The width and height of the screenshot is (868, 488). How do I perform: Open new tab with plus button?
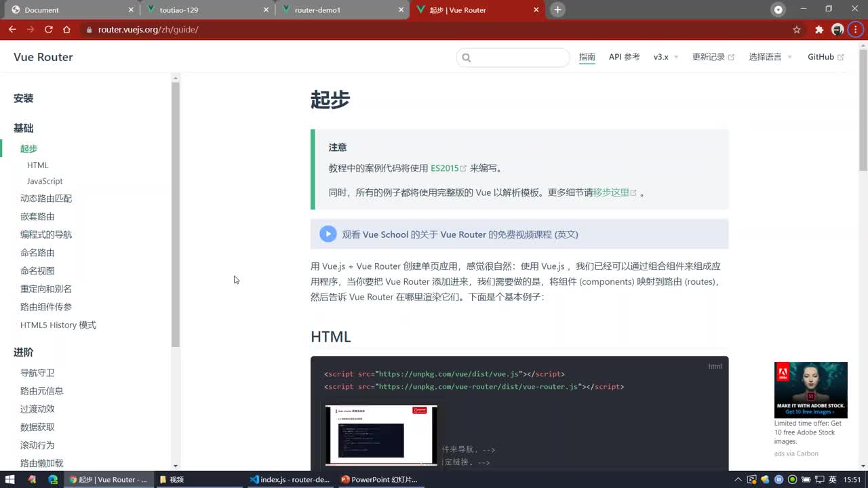click(x=557, y=9)
